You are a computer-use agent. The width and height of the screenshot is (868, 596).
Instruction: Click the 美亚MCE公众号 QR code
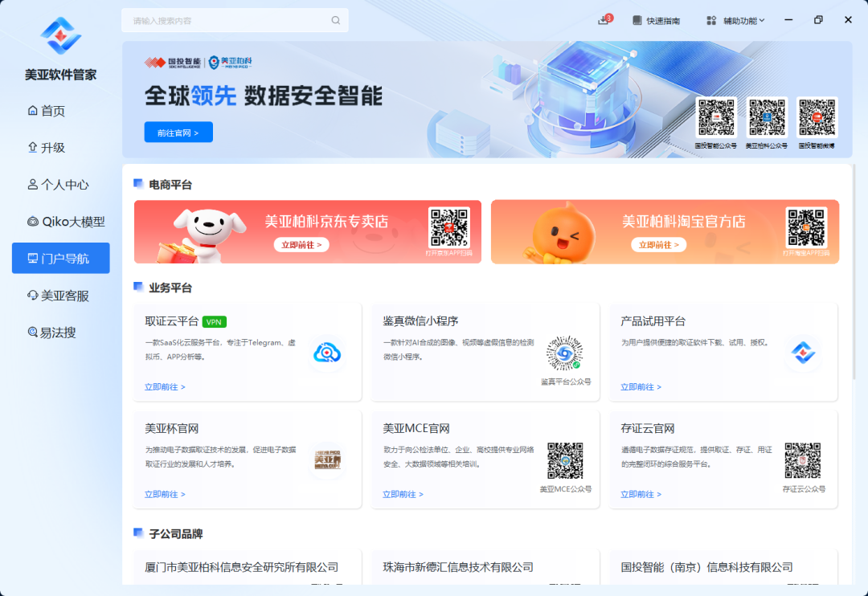[x=565, y=460]
